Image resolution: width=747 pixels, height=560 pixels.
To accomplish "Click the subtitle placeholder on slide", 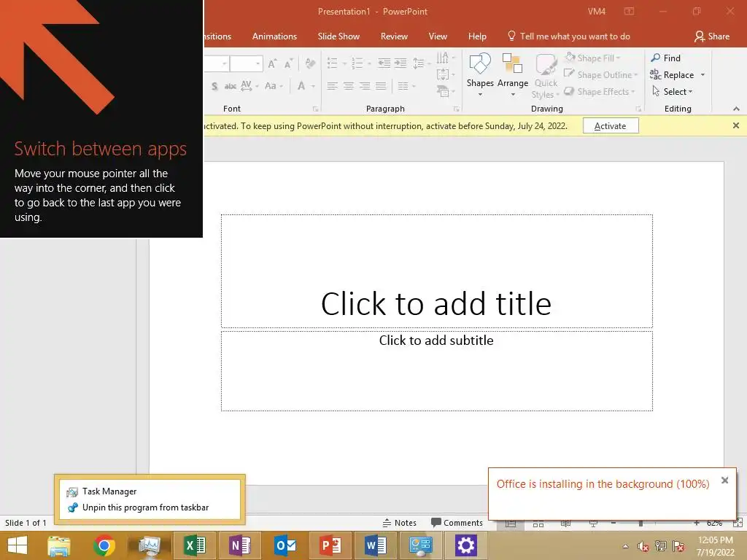I will tap(436, 371).
